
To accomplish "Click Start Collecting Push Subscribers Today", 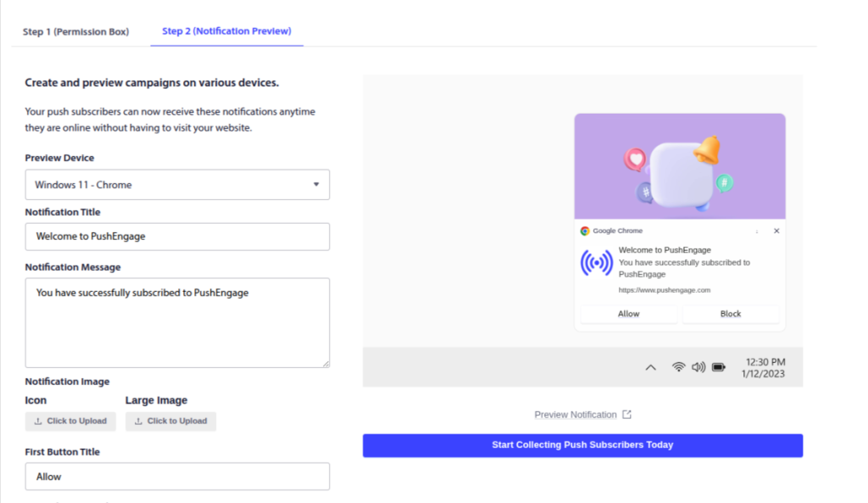I will tap(582, 444).
